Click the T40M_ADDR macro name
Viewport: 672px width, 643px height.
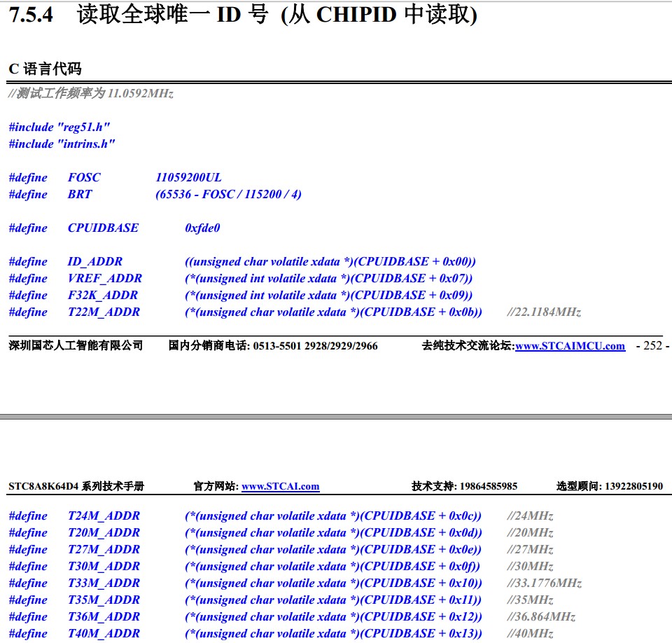point(104,633)
